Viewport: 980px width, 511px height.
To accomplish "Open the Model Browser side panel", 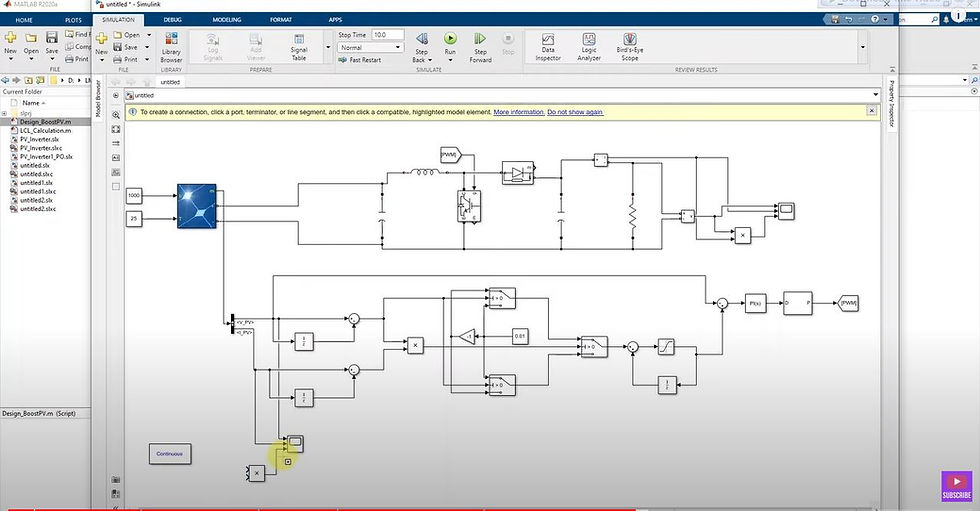I will 98,98.
